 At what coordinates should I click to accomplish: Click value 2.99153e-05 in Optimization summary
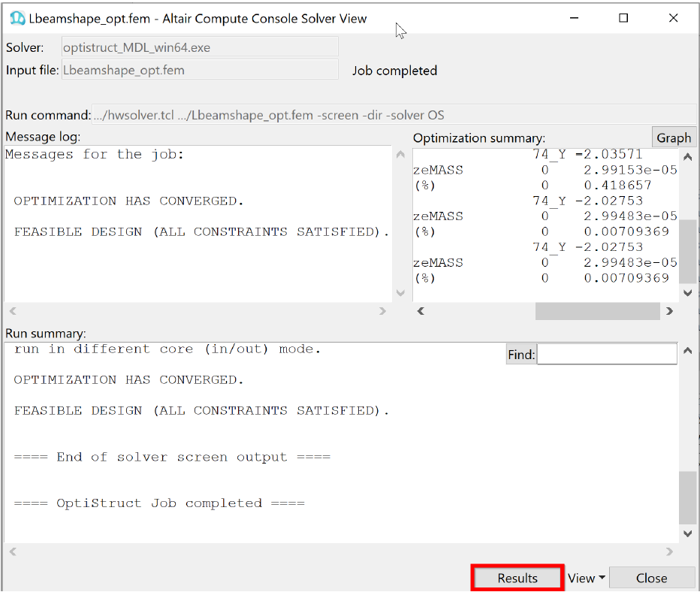(x=630, y=170)
